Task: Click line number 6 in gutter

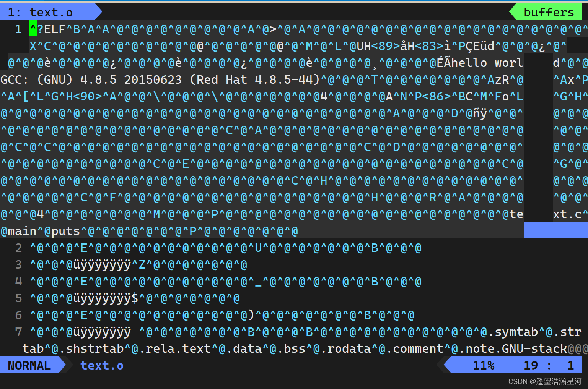Action: point(18,315)
